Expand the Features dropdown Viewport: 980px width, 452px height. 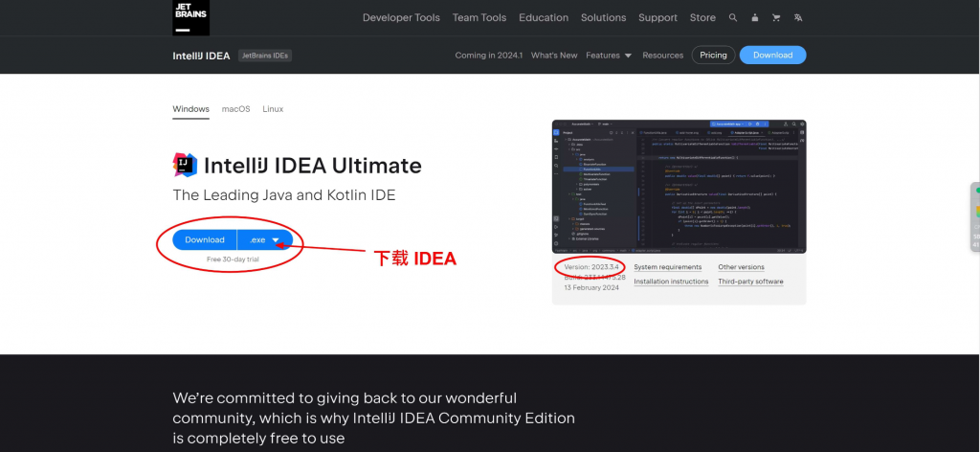pos(609,55)
